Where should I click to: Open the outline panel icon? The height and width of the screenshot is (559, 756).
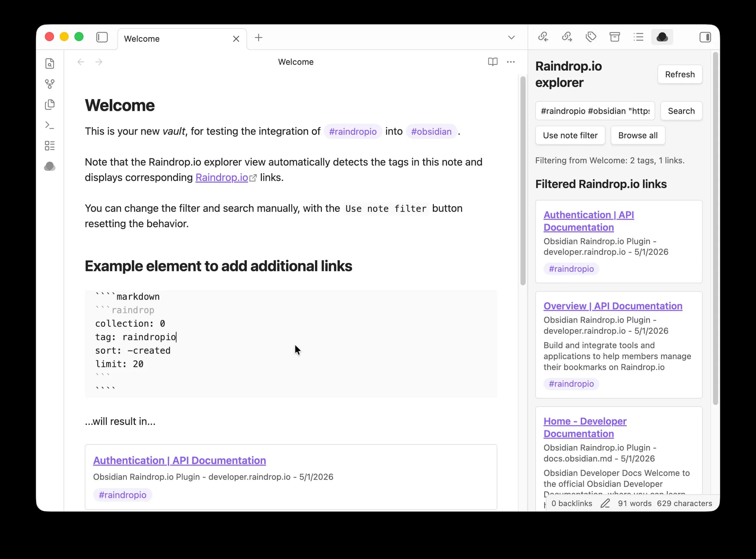point(638,37)
